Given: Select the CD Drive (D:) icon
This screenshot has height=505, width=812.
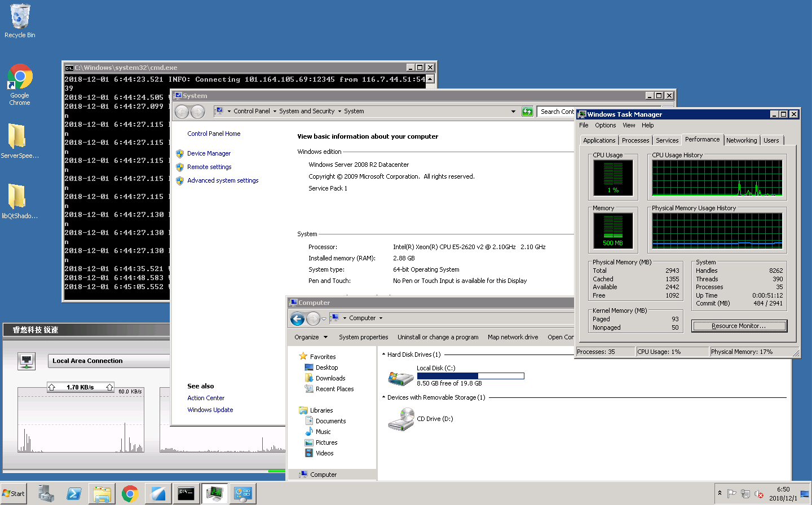Looking at the screenshot, I should 401,420.
